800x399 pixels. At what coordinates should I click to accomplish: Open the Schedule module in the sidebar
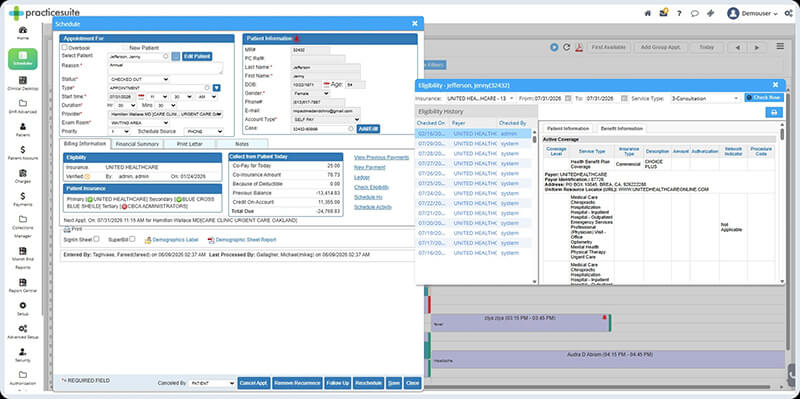point(22,58)
